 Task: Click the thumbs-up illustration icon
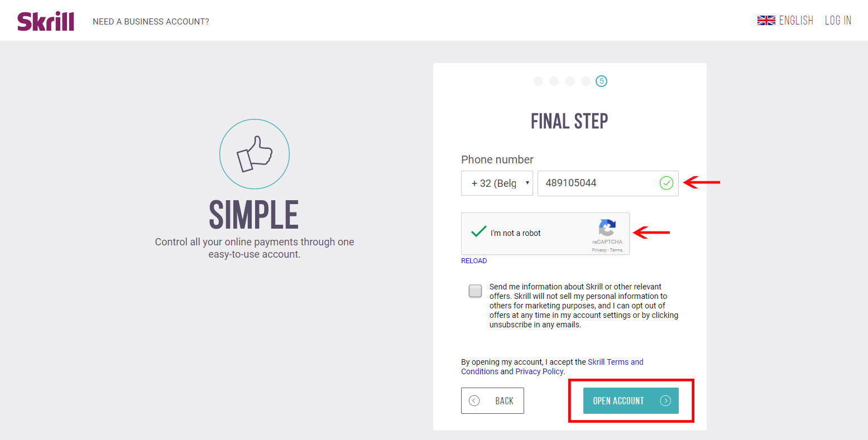click(255, 154)
